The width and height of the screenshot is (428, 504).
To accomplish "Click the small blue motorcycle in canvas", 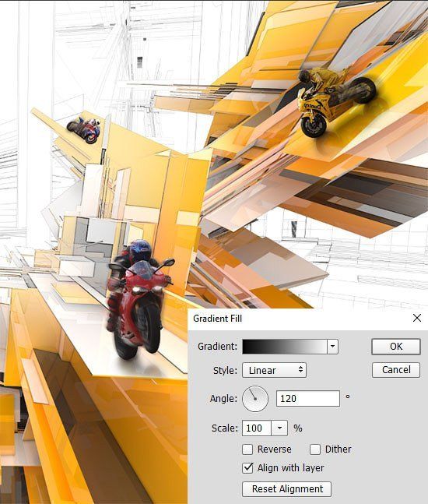I will pyautogui.click(x=84, y=130).
